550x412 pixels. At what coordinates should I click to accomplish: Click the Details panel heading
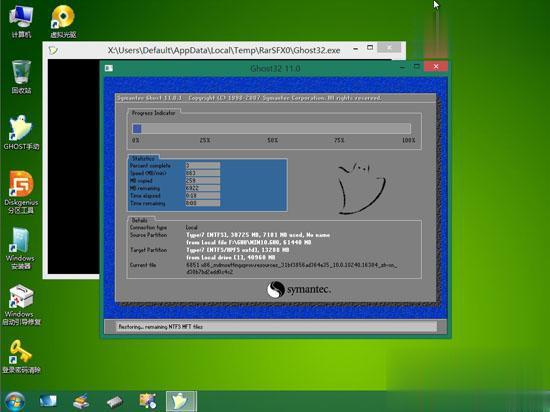tap(139, 220)
